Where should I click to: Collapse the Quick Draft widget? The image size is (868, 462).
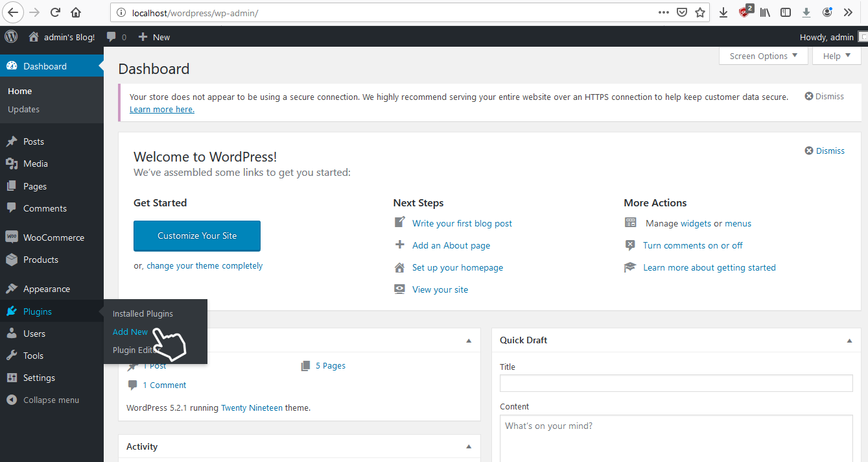(849, 341)
